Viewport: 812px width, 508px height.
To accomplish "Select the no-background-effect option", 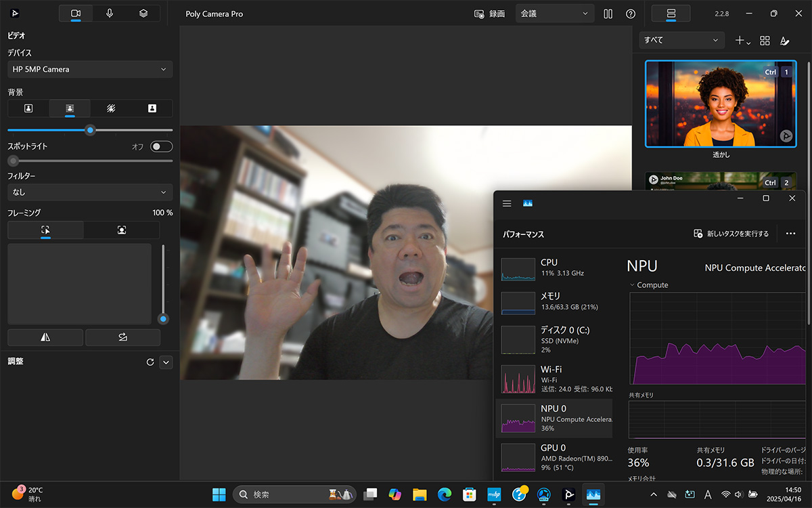I will (28, 108).
